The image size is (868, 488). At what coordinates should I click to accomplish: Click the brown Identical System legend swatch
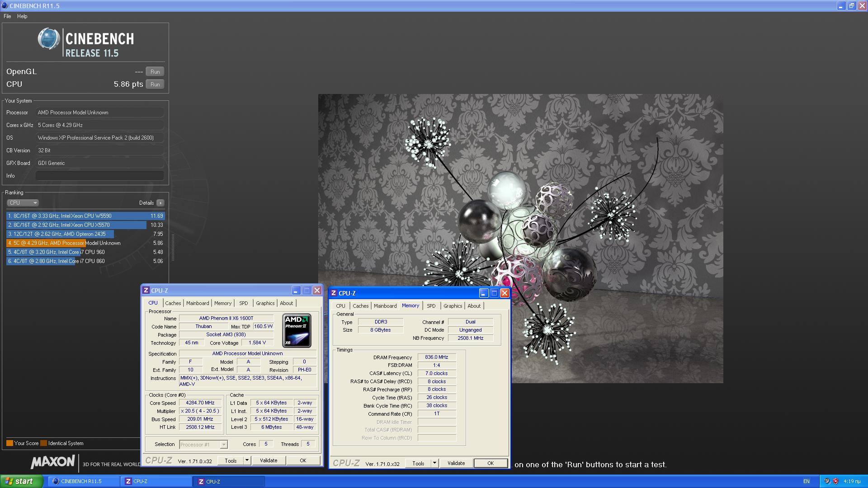click(43, 443)
